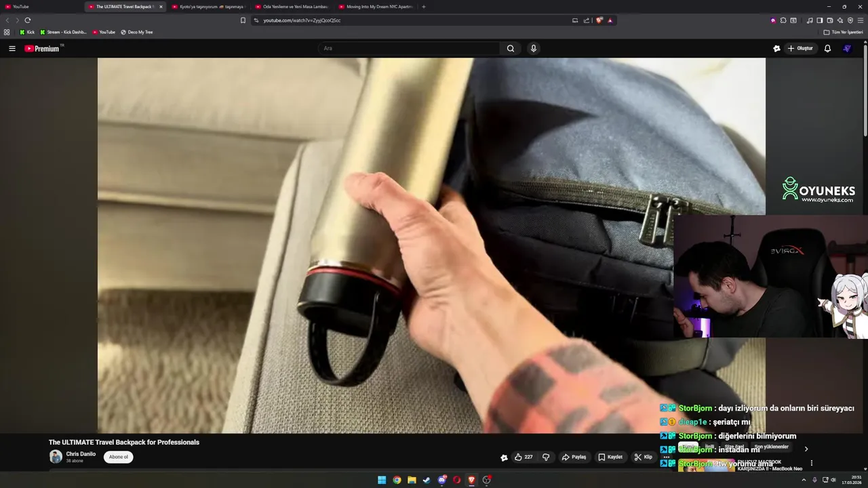
Task: Open the account avatar menu
Action: [x=847, y=48]
